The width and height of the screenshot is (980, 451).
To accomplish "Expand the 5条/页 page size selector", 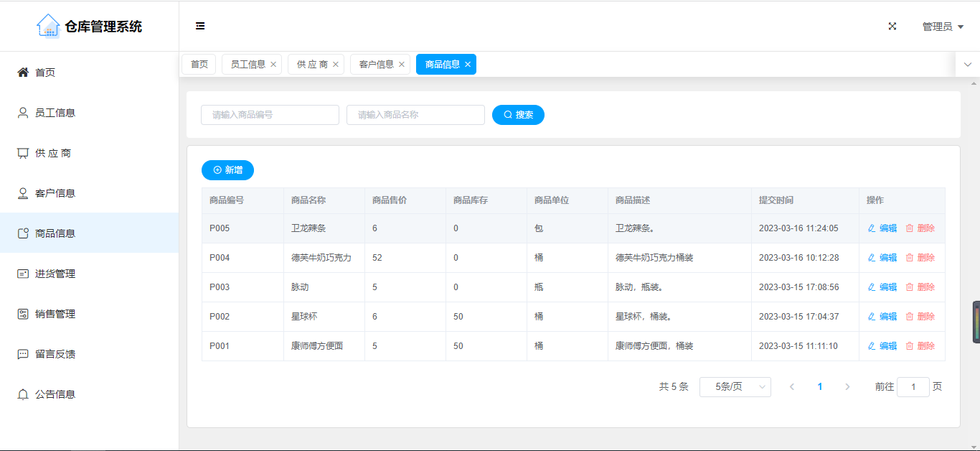I will (735, 387).
